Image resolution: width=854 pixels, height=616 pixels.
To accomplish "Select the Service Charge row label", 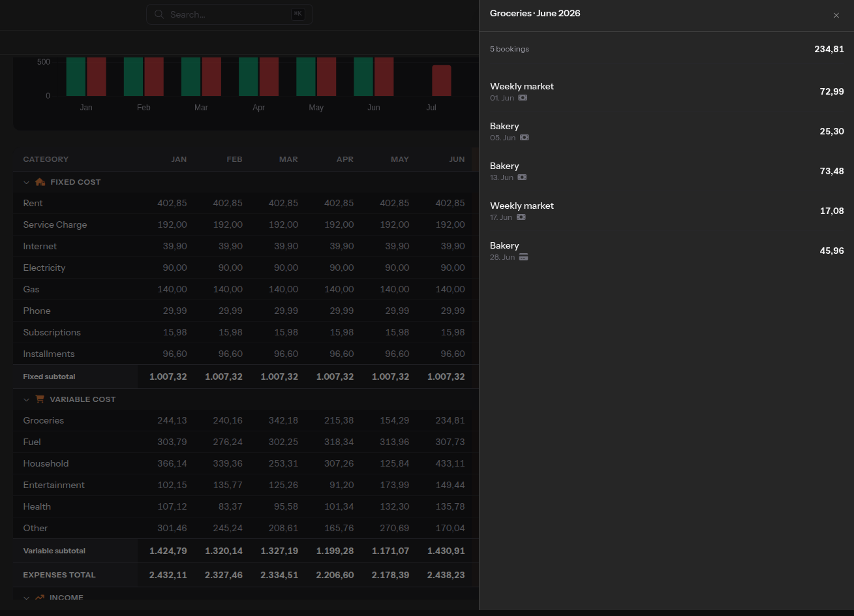I will 55,224.
